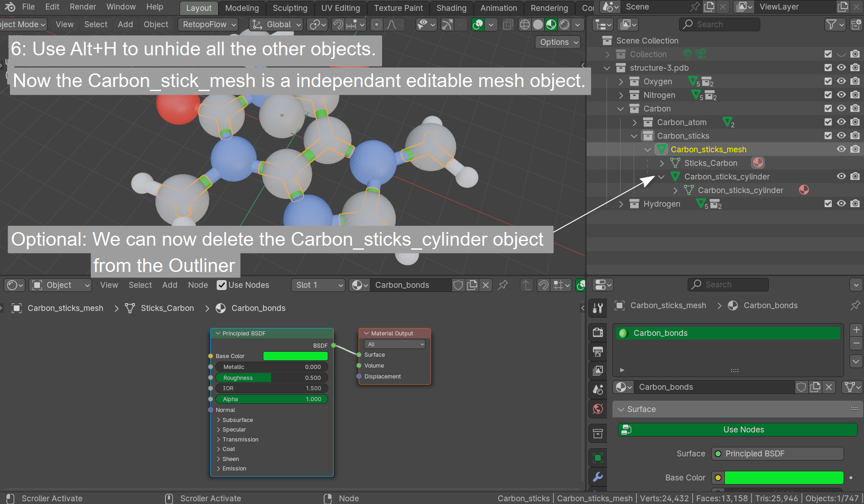
Task: Disable Carbon_sticks collection in renders
Action: (855, 136)
